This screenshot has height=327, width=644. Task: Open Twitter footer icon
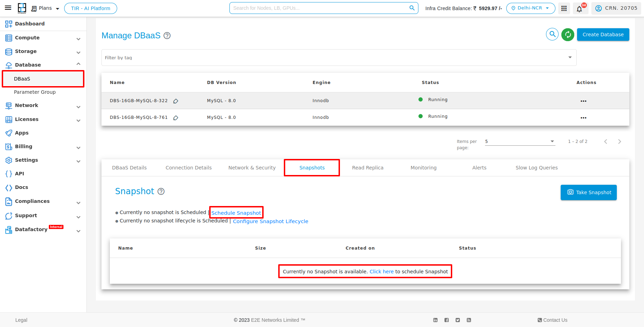458,320
